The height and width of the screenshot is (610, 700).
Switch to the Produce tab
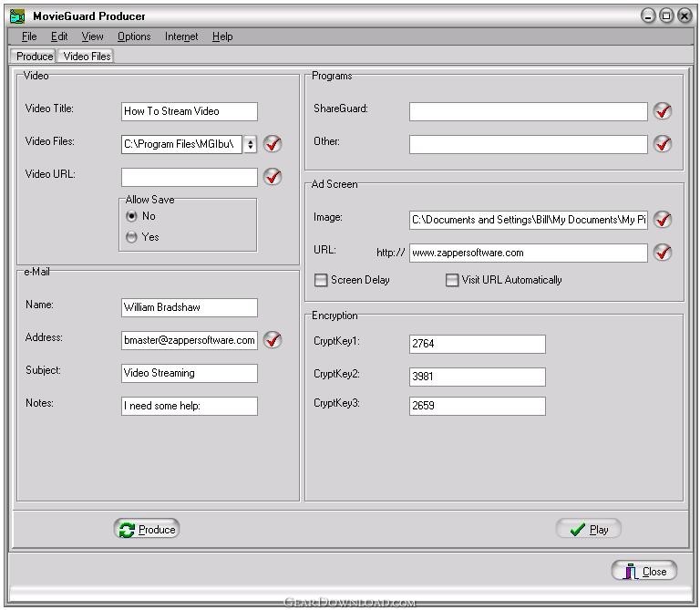[x=34, y=57]
